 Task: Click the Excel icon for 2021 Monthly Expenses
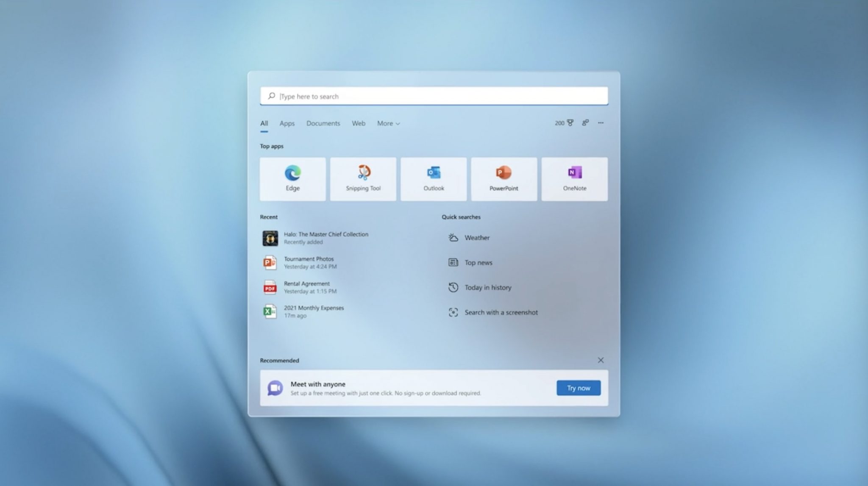tap(270, 312)
